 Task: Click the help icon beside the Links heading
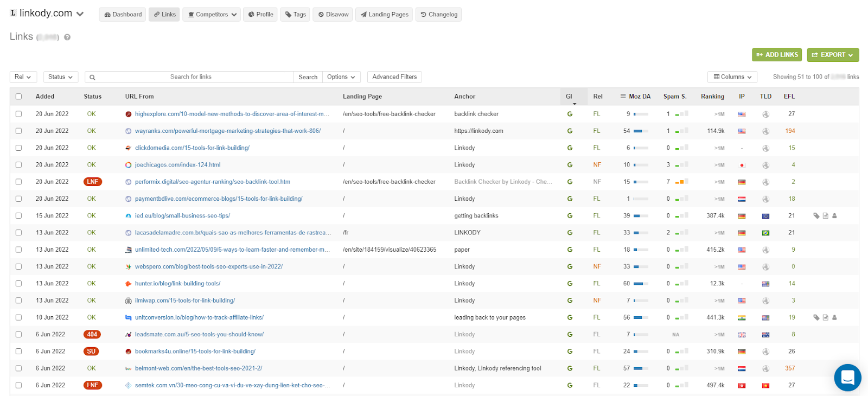click(x=67, y=37)
